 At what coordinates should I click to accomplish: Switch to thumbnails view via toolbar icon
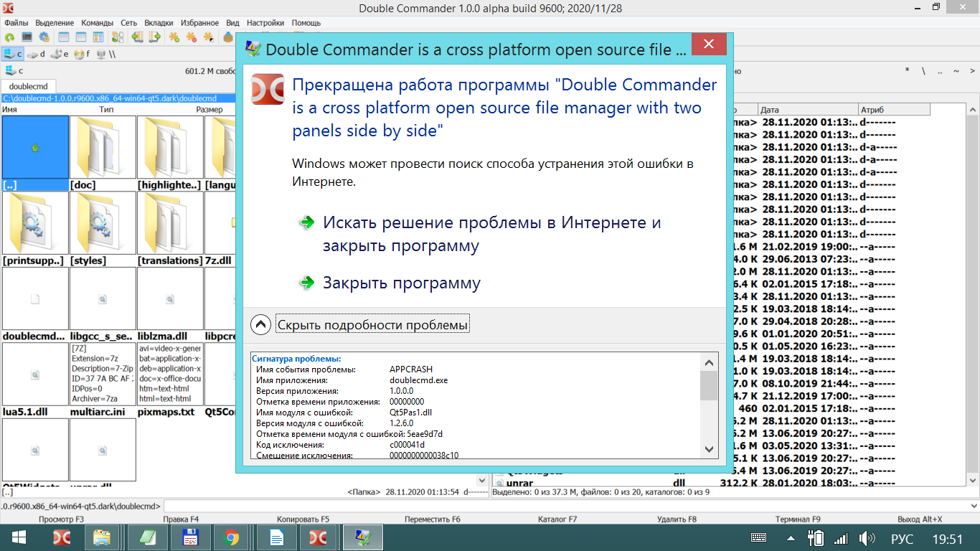[98, 37]
